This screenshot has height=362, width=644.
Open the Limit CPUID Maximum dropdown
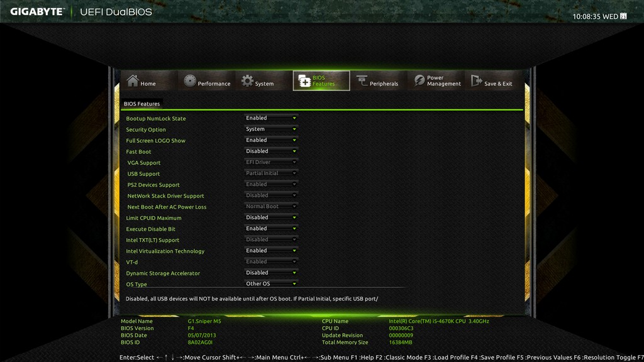271,217
